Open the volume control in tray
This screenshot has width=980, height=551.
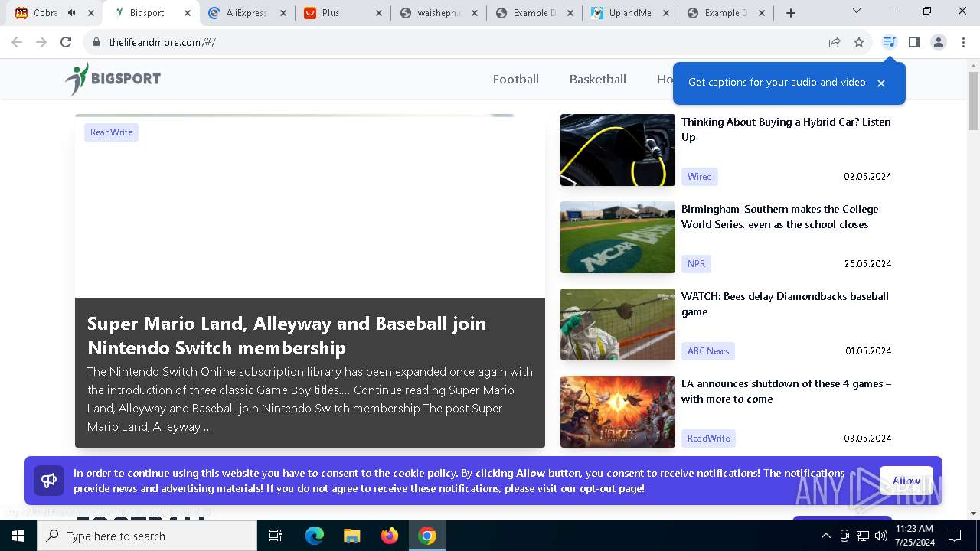pyautogui.click(x=881, y=536)
